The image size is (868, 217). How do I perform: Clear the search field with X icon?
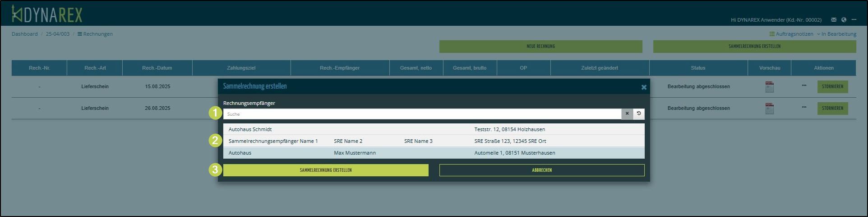[627, 114]
